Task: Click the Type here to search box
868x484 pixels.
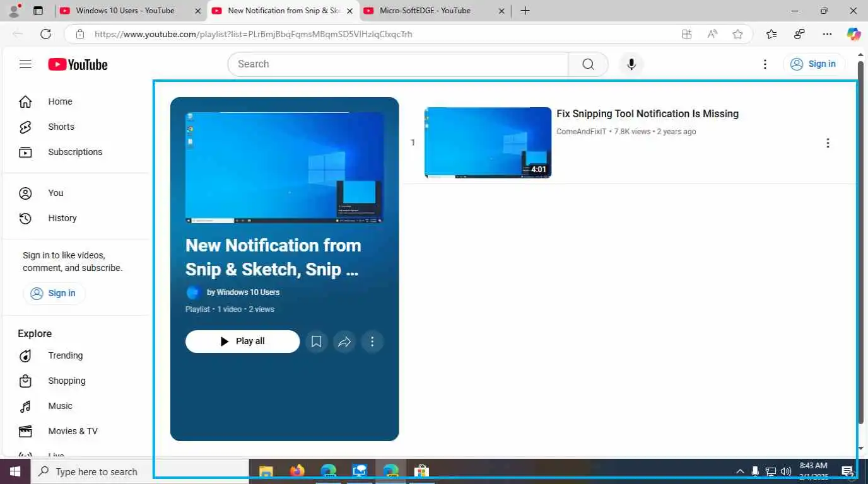Action: [139, 471]
